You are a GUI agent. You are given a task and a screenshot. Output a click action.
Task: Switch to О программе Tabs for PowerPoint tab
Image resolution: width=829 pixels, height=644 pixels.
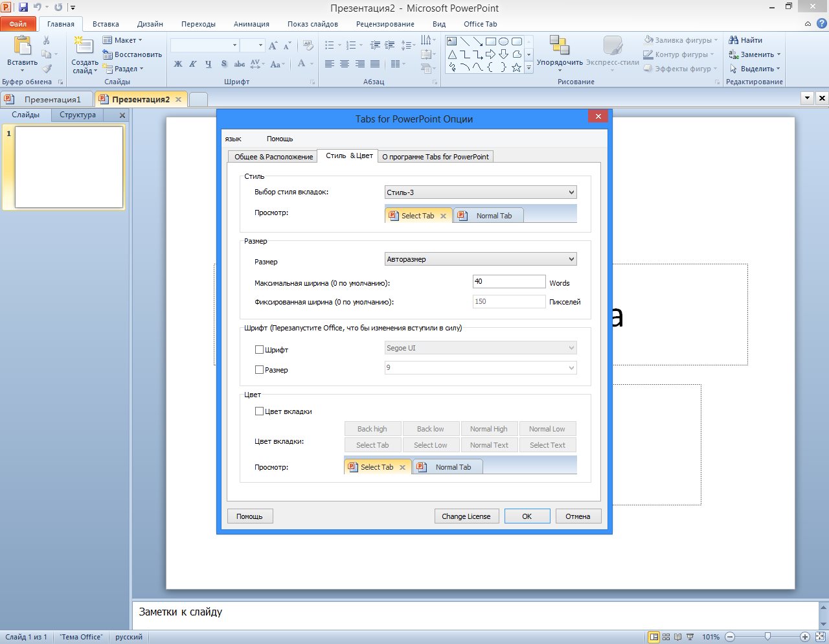(x=435, y=157)
